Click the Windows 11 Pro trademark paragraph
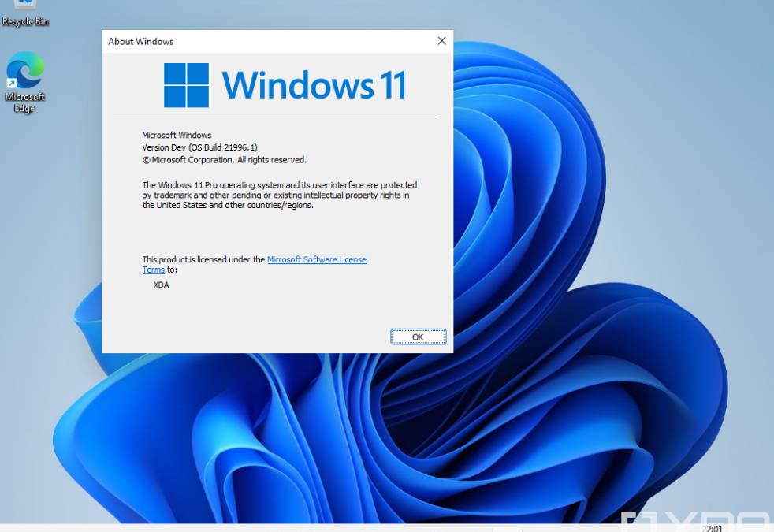This screenshot has height=532, width=774. 279,195
